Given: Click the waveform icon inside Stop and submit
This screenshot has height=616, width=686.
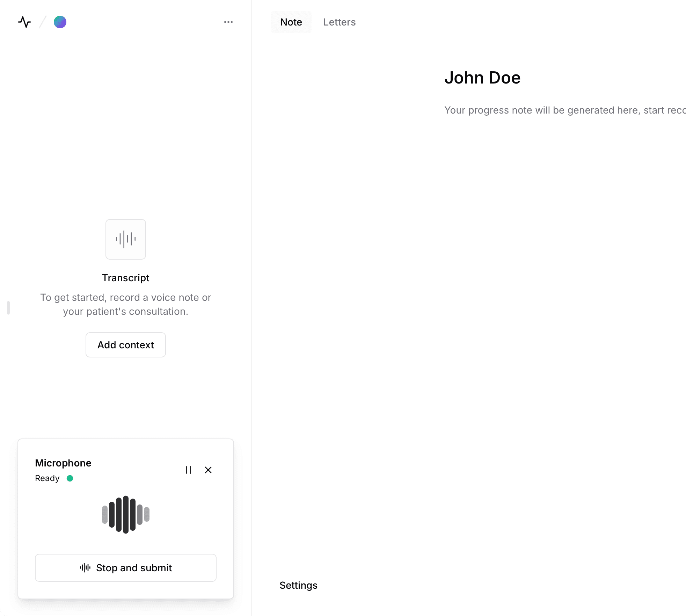Looking at the screenshot, I should 85,568.
